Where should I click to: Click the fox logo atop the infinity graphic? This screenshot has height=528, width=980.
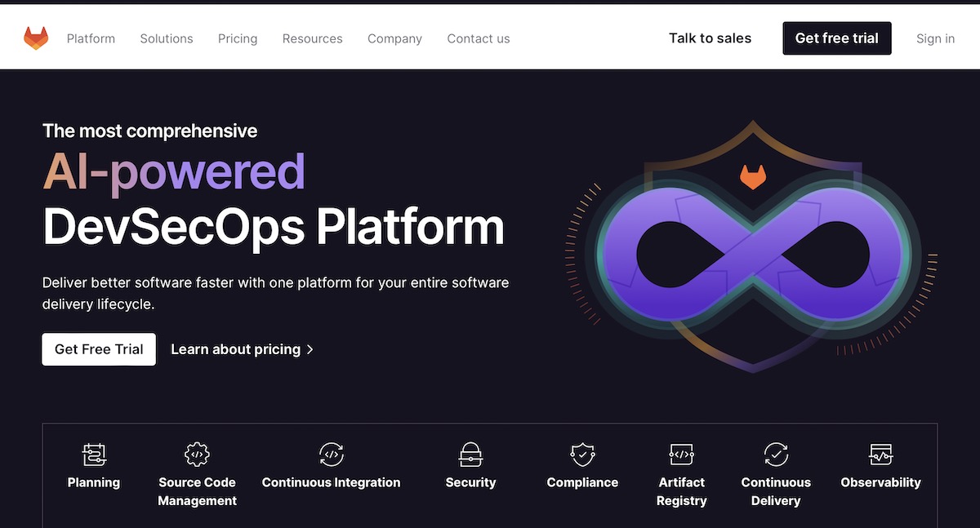753,176
